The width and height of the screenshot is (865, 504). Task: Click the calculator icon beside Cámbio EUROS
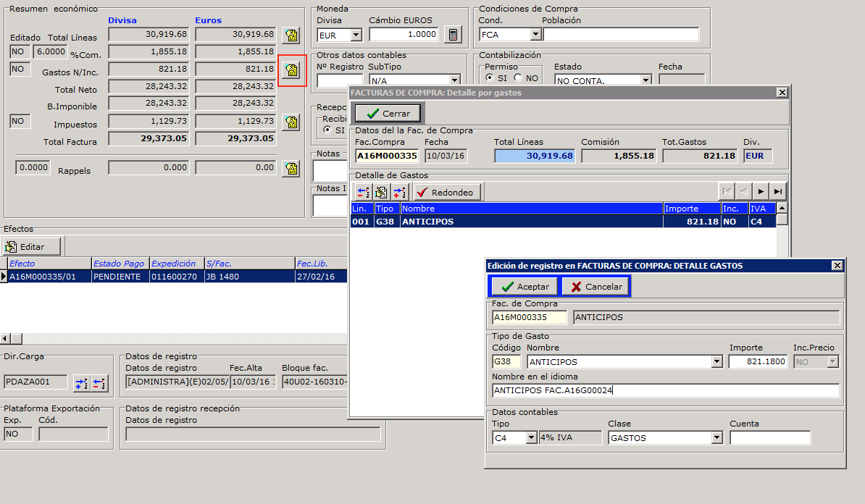[x=453, y=35]
